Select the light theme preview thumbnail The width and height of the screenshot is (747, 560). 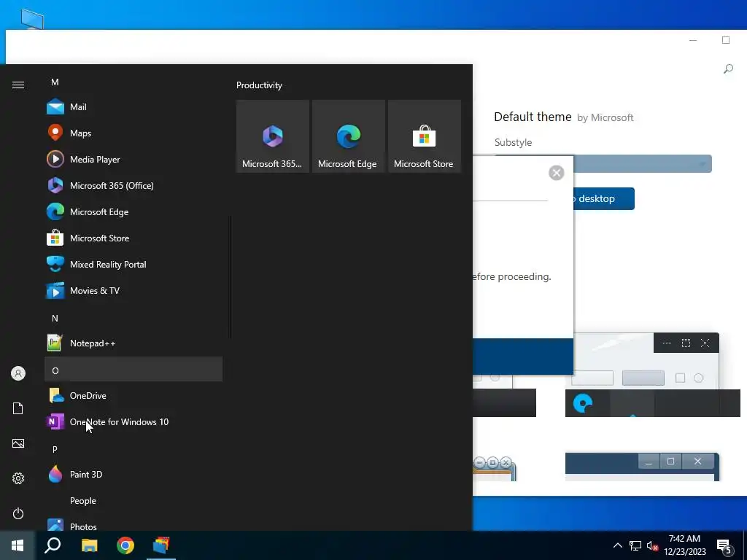[646, 361]
